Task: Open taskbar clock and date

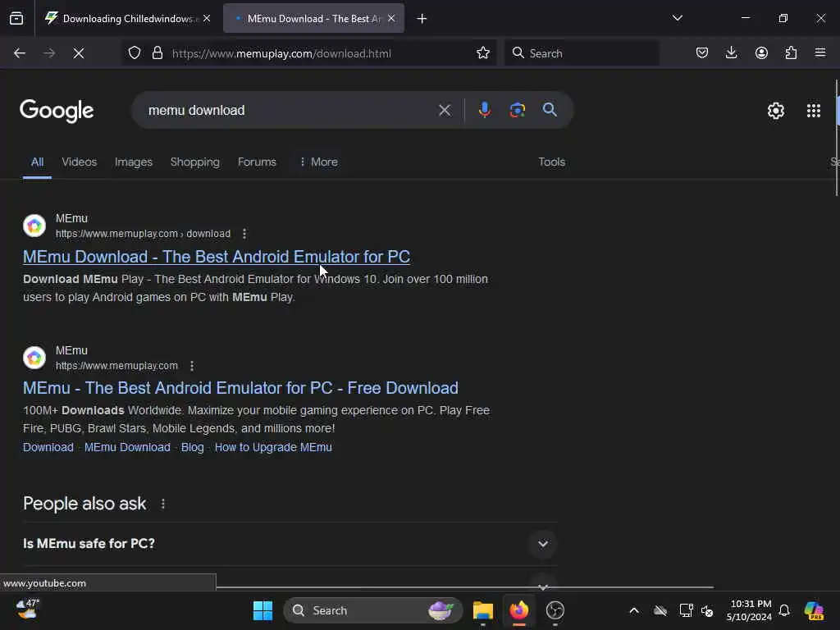Action: click(750, 610)
